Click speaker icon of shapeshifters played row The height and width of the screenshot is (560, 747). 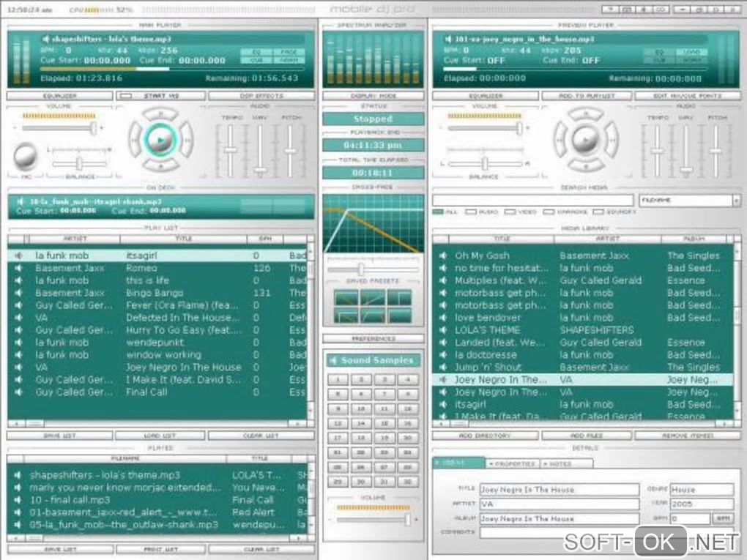coord(17,475)
